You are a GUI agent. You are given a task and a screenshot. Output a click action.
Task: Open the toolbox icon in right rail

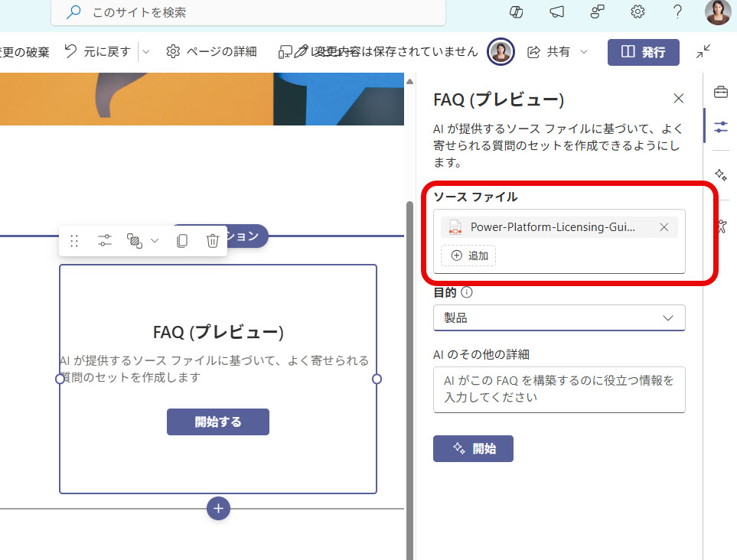721,92
